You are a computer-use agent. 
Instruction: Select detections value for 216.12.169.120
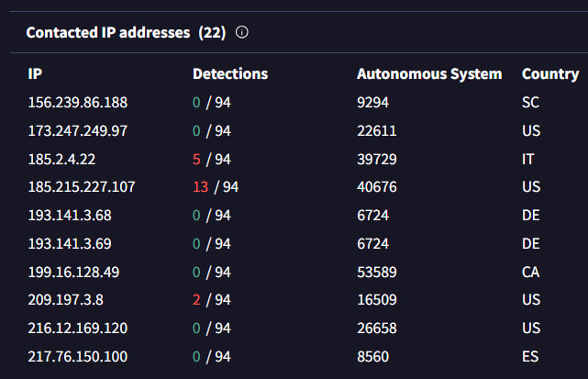click(x=212, y=329)
